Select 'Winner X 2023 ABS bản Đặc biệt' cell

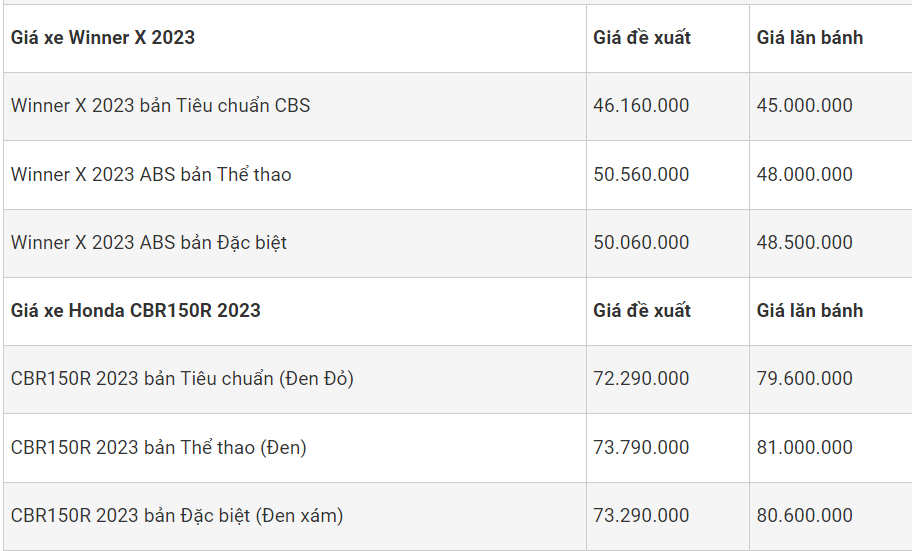click(x=149, y=242)
